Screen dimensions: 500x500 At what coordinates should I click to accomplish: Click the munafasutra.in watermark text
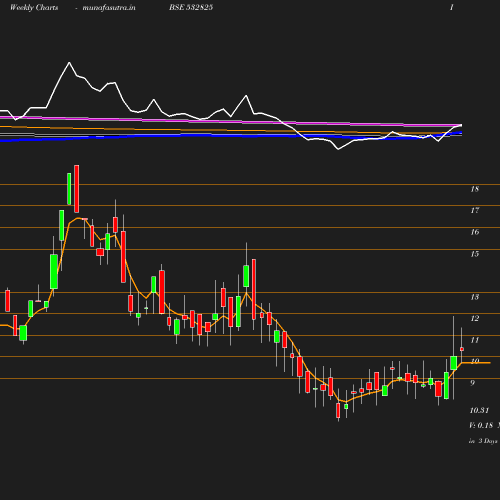(x=109, y=8)
